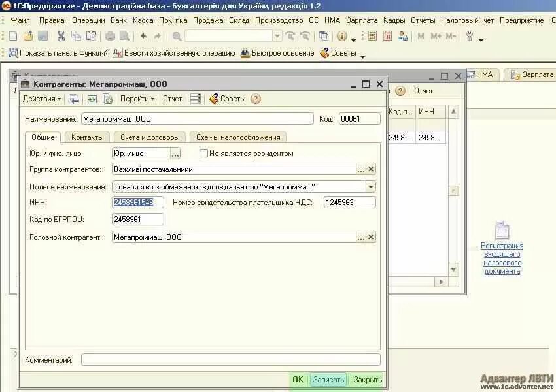The height and width of the screenshot is (392, 556).
Task: Click Советы in the main toolbar
Action: [x=338, y=53]
